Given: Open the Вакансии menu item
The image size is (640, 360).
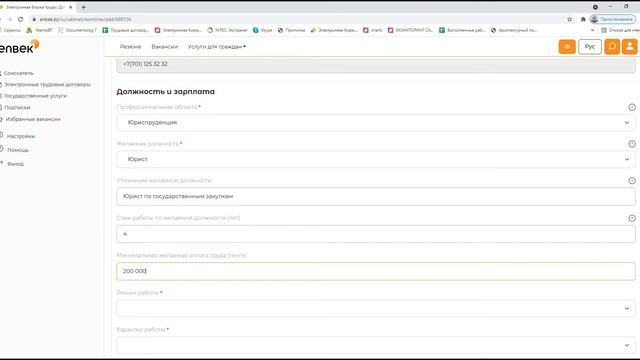Looking at the screenshot, I should [x=164, y=47].
